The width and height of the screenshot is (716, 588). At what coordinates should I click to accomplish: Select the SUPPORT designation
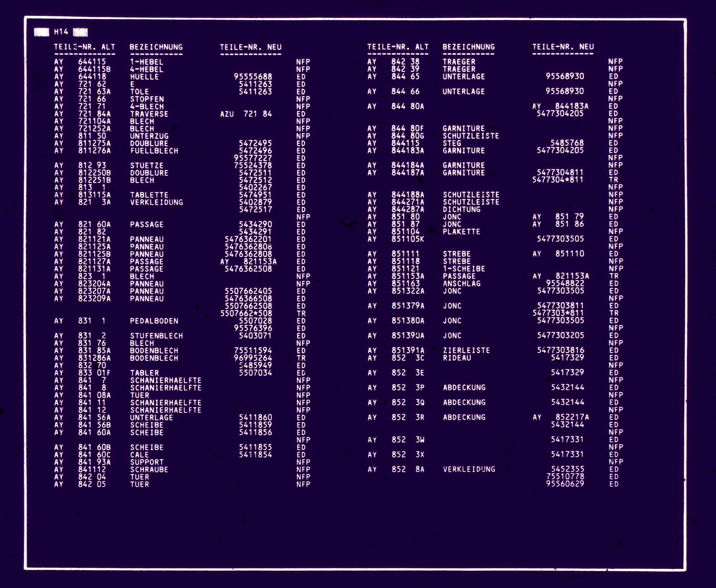147,462
